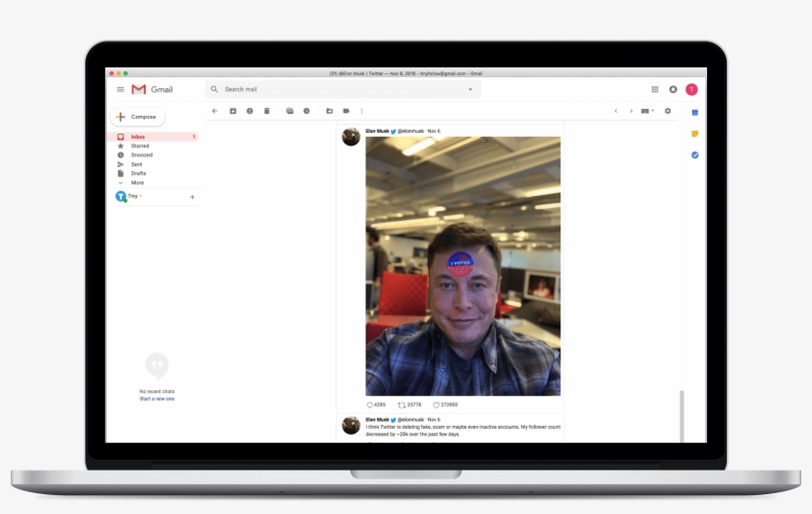Image resolution: width=812 pixels, height=514 pixels.
Task: Open the input tools keyboard dropdown
Action: [648, 111]
